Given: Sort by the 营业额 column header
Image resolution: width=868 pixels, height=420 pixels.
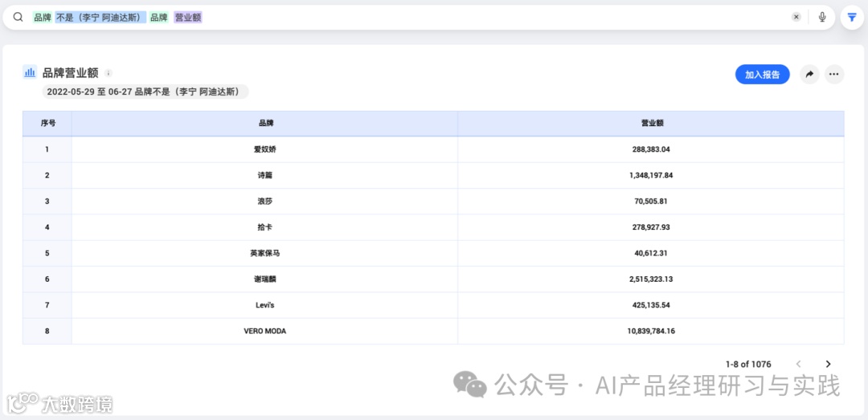Looking at the screenshot, I should [651, 124].
